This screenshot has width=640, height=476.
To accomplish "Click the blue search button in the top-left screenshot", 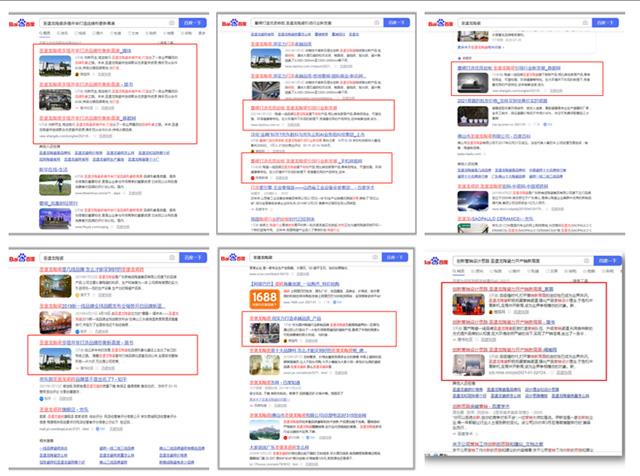I will point(193,23).
